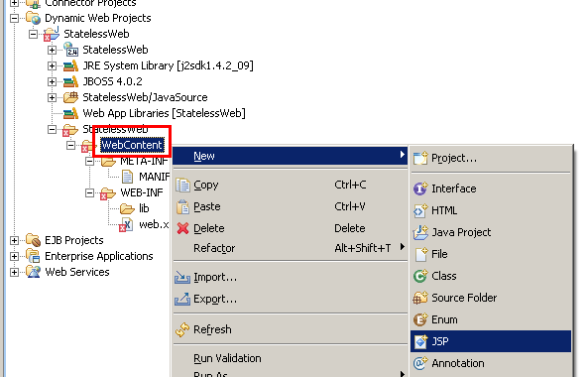588x377 pixels.
Task: Select the 'JBOSS 4.0.2' tree label
Action: point(112,81)
